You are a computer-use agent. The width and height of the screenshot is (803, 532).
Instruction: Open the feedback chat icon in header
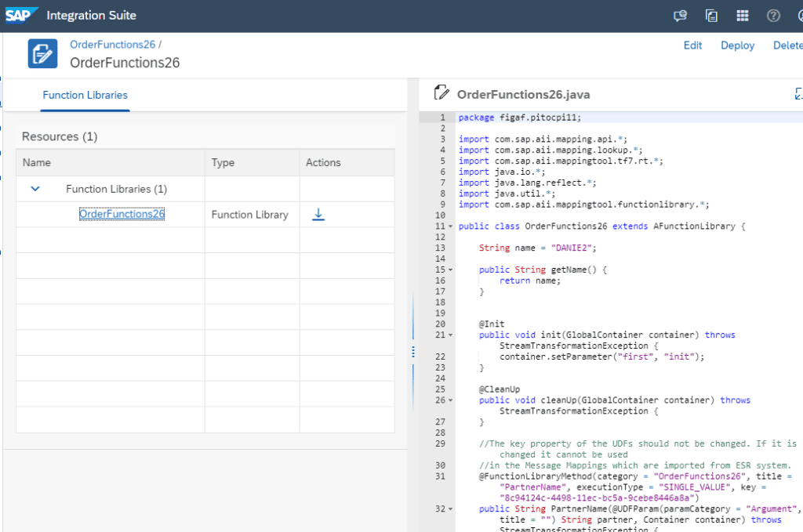[x=680, y=16]
